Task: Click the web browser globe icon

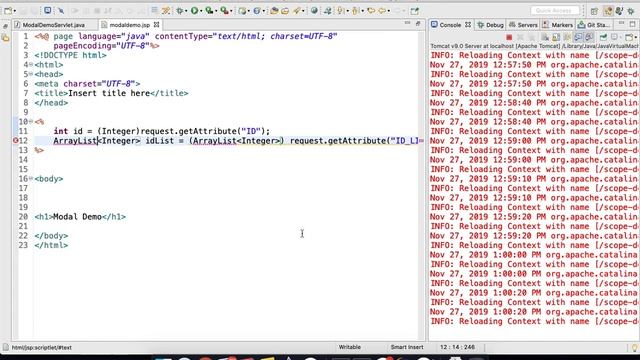Action: pos(314,11)
